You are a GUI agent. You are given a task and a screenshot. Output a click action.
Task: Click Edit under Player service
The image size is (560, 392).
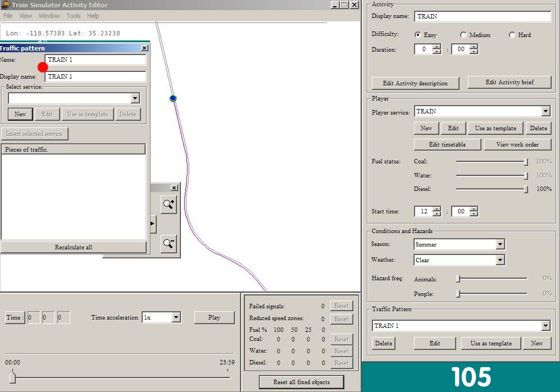(x=453, y=128)
